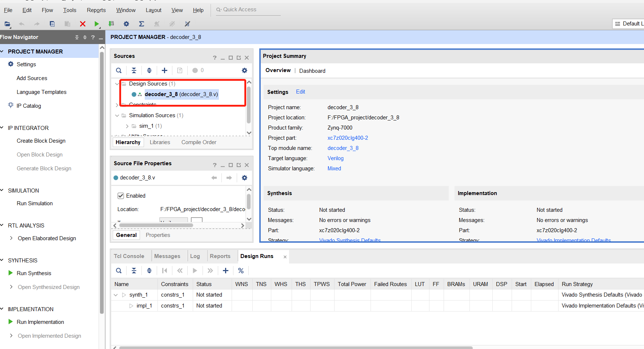Collapse the SIMULATION section
This screenshot has width=644, height=349.
[x=2, y=191]
